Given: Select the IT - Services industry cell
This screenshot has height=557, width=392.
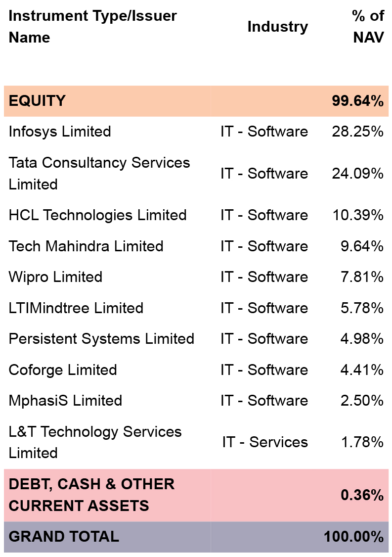Looking at the screenshot, I should (x=265, y=442).
